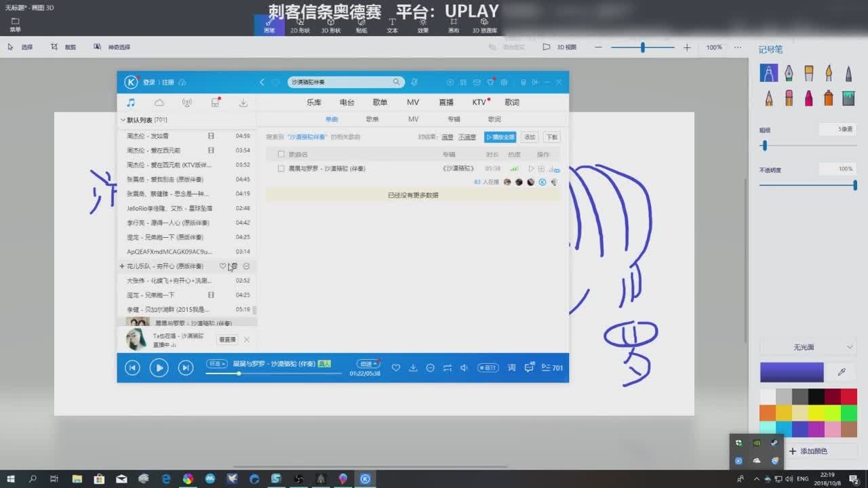Open the 2D 形状 tab in Paint 3D

[x=300, y=25]
